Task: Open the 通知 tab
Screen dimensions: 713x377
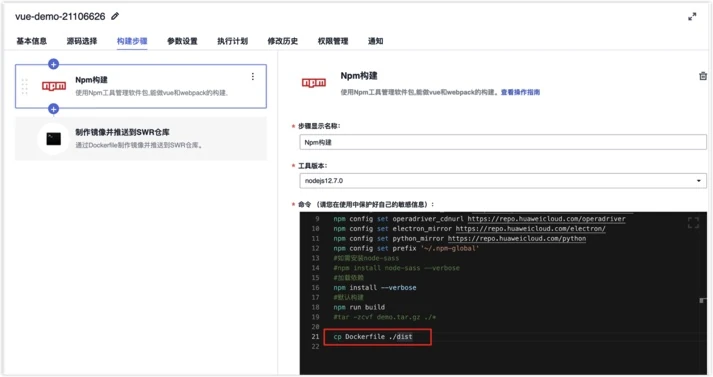Action: (376, 41)
